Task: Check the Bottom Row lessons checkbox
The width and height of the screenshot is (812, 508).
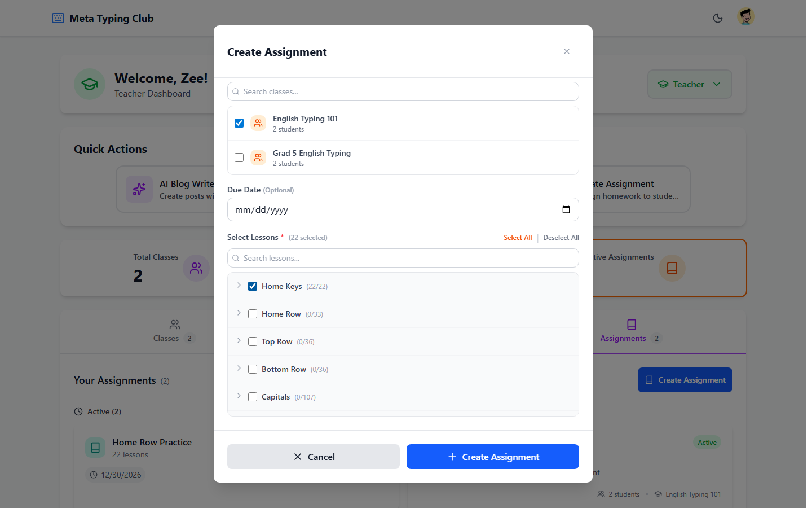Action: (x=253, y=369)
